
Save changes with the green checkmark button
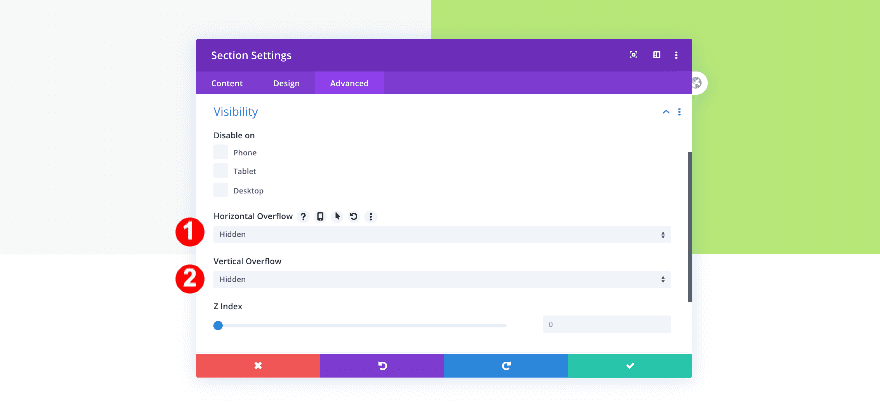click(x=630, y=366)
